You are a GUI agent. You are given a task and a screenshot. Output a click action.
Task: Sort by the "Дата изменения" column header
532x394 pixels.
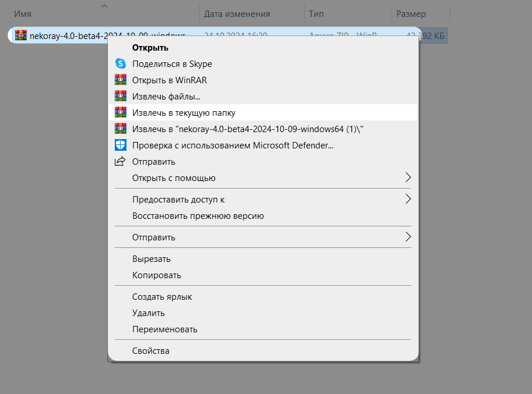238,14
